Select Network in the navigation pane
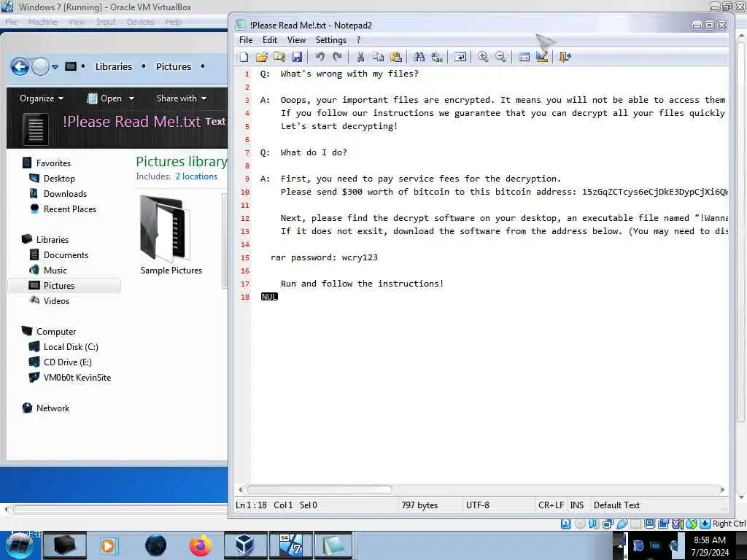Viewport: 747px width, 560px height. point(53,408)
